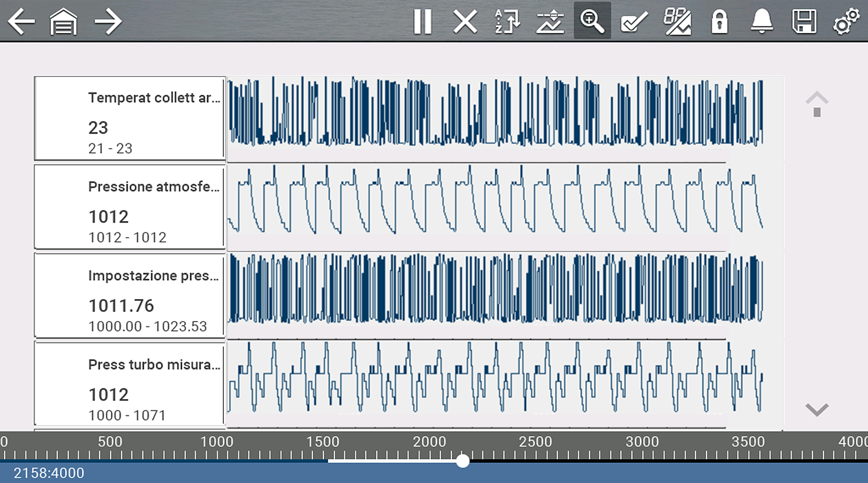Image resolution: width=868 pixels, height=483 pixels.
Task: Save data with the floppy disk icon
Action: (x=804, y=22)
